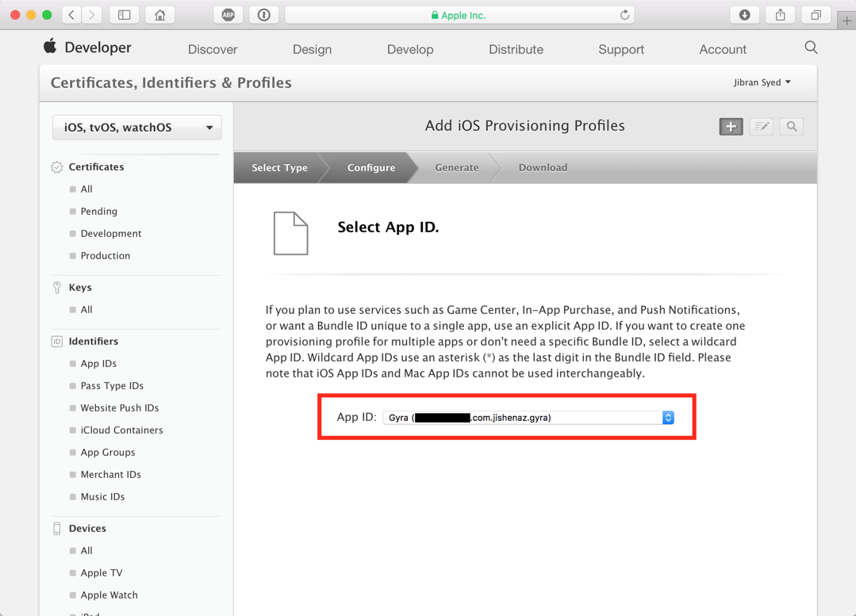Click the Safari forward navigation arrow
Viewport: 856px width, 616px height.
[92, 15]
